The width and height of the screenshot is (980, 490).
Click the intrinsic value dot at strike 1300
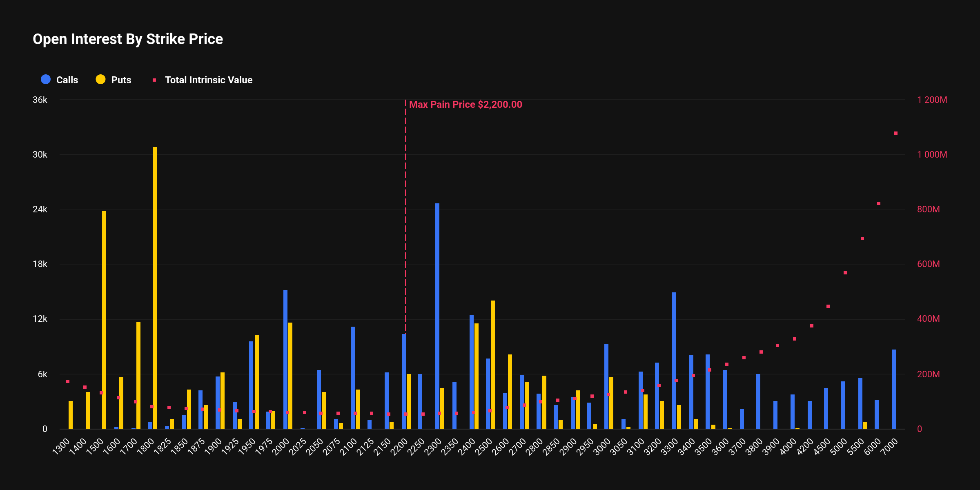tap(68, 381)
